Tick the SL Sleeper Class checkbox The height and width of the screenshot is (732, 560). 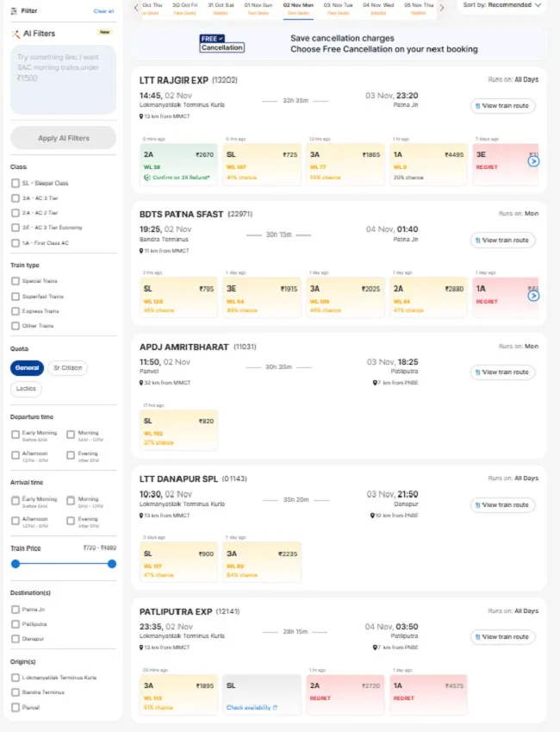point(16,183)
